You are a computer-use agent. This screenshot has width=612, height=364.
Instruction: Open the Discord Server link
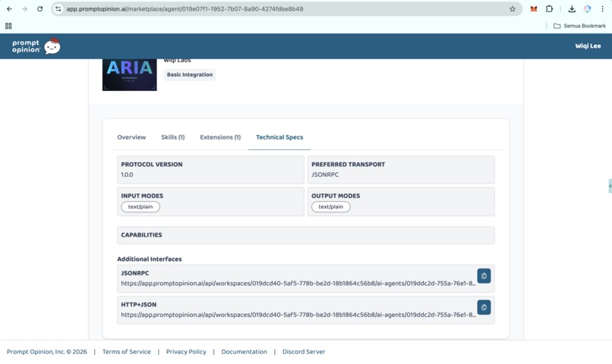click(304, 352)
